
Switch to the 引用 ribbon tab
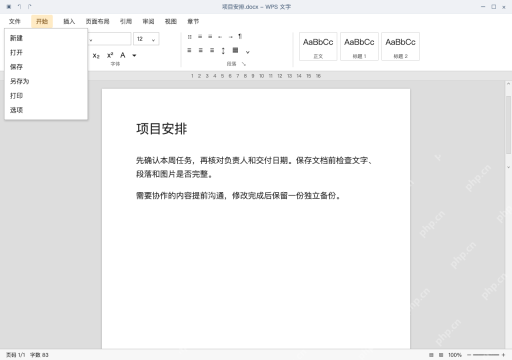pos(126,21)
